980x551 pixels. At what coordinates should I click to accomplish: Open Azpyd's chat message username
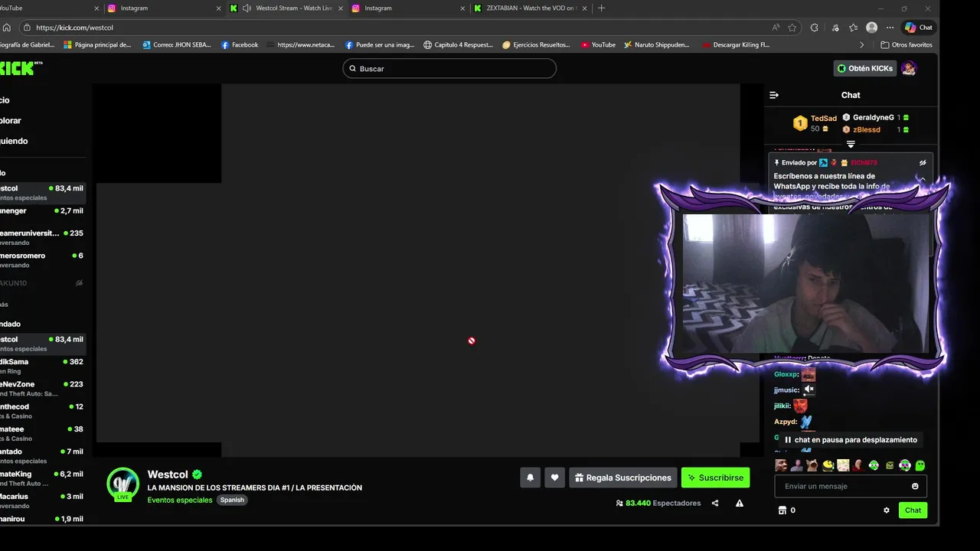(x=785, y=422)
